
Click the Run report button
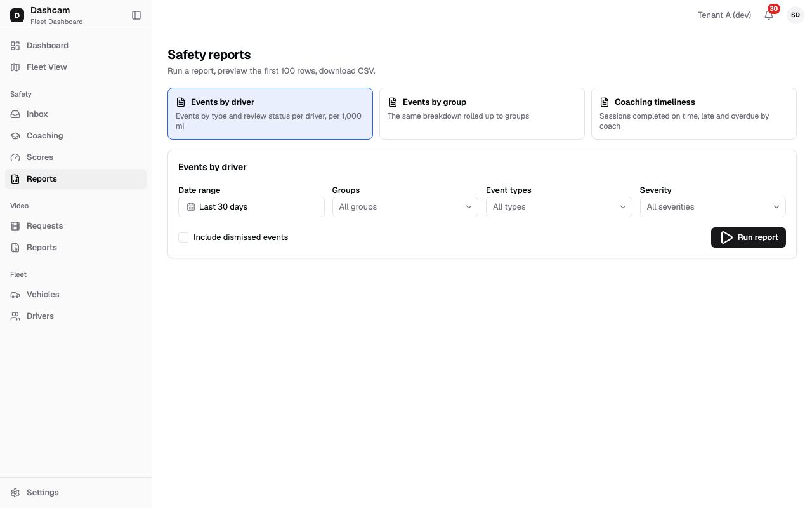[x=748, y=237]
